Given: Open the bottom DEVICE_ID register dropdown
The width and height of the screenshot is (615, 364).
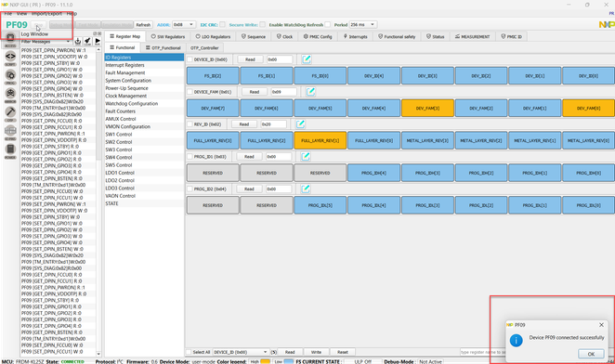Looking at the screenshot, I should pyautogui.click(x=241, y=352).
